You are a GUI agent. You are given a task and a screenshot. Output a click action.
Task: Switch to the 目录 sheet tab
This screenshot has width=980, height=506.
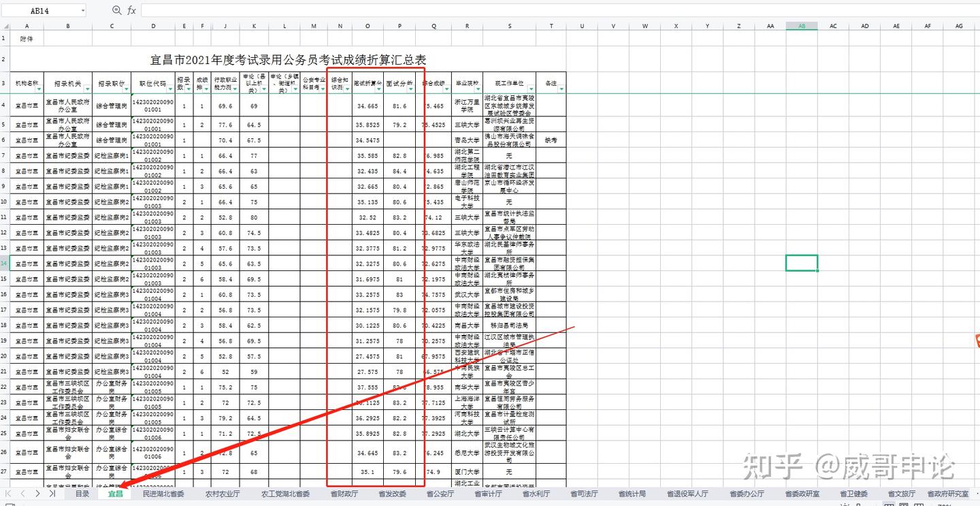(82, 494)
